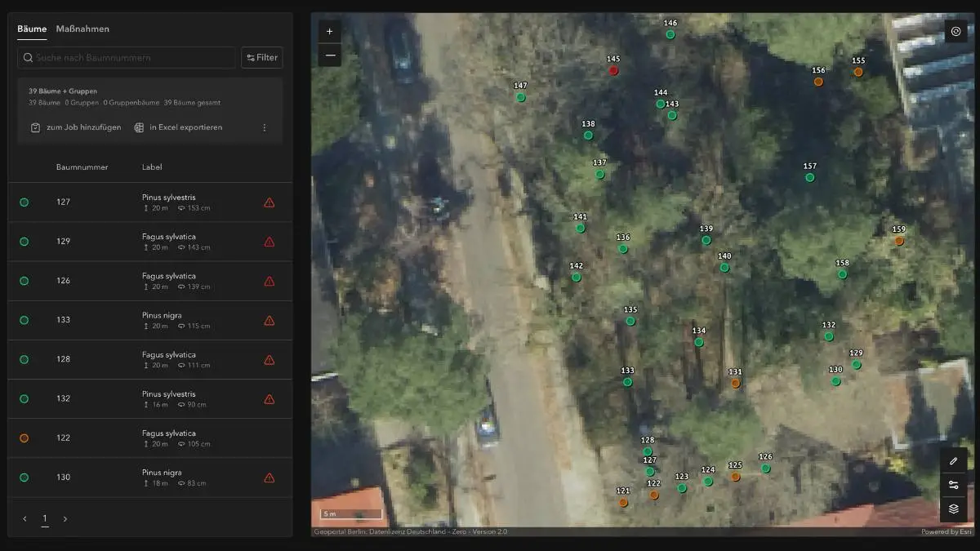Select tree marker 157 on map

[810, 177]
